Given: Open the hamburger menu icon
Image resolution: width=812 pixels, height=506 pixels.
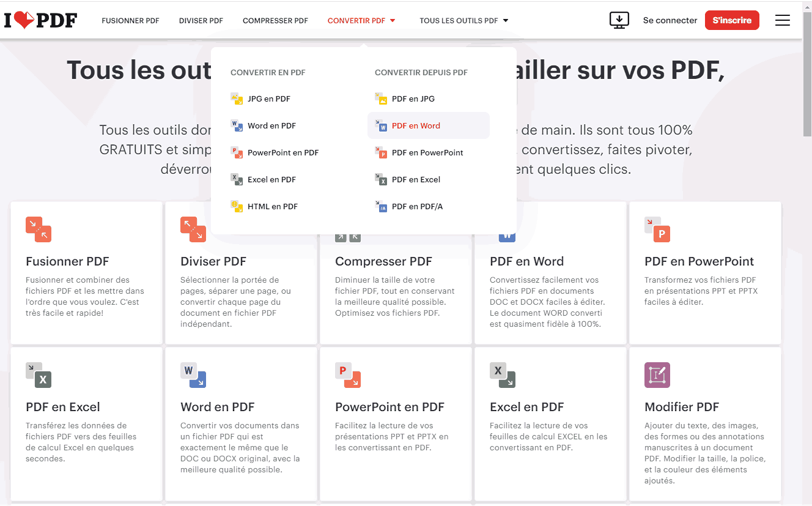Looking at the screenshot, I should pos(783,20).
